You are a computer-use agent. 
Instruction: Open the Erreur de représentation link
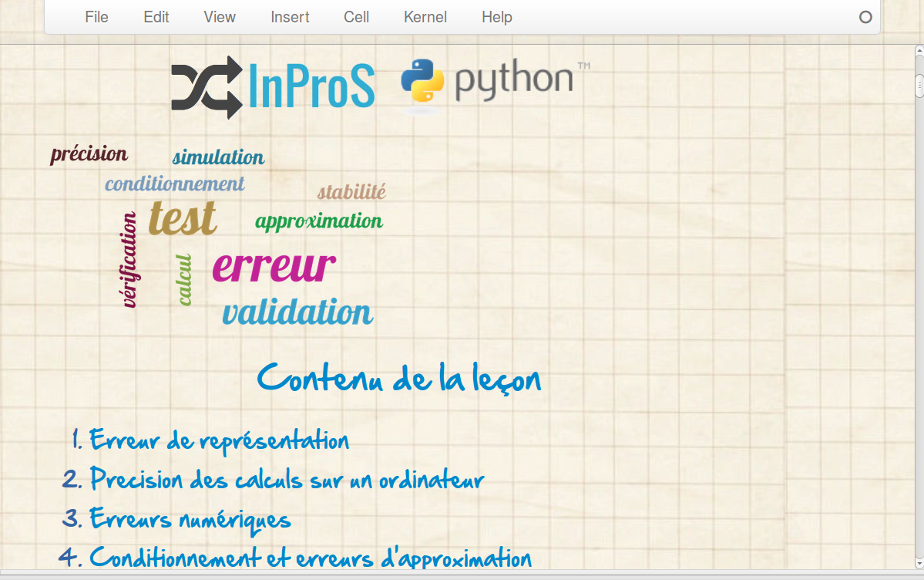click(x=219, y=440)
